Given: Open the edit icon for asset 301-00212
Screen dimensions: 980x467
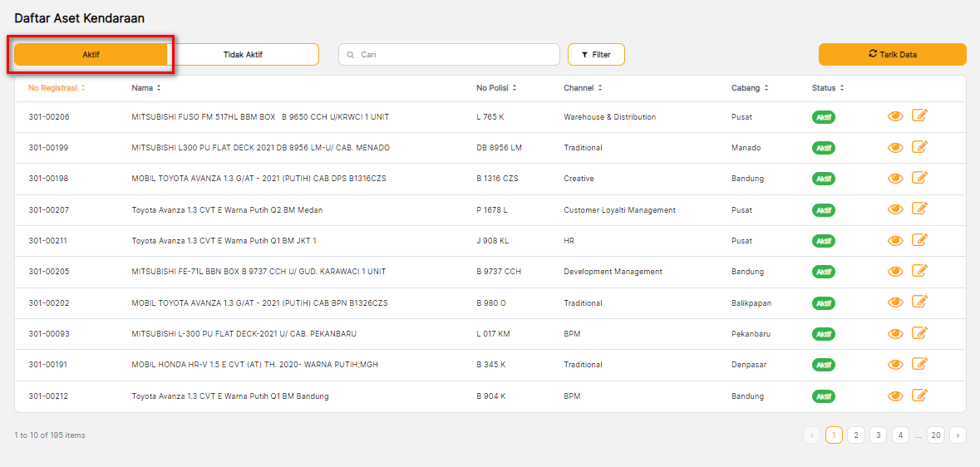Looking at the screenshot, I should [919, 396].
